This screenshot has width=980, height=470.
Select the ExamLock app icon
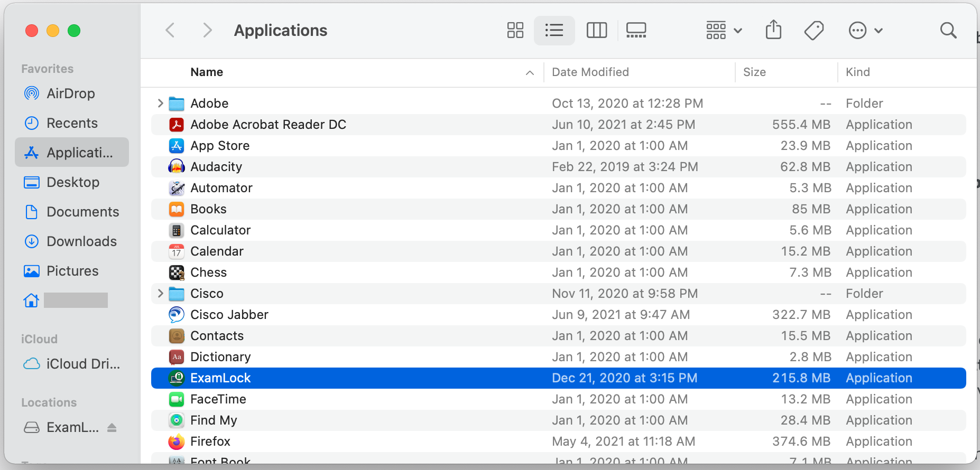click(x=177, y=378)
